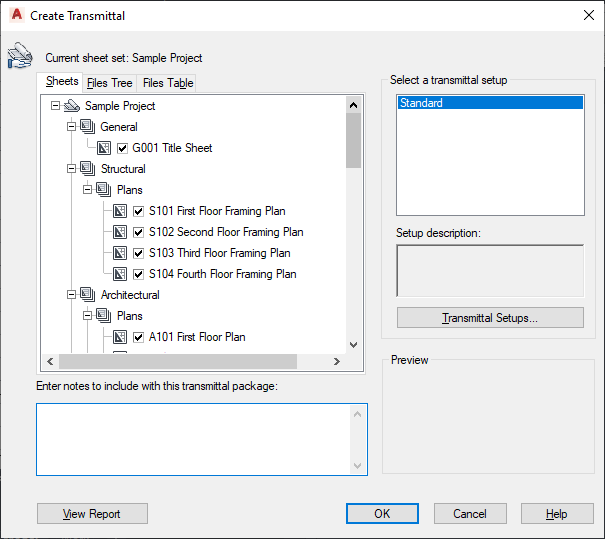Click inside the transmittal notes text box

[195, 438]
